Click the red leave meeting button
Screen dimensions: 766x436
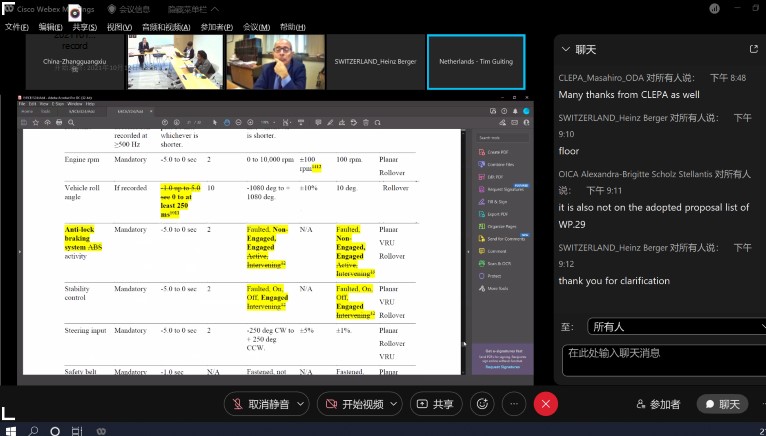545,404
